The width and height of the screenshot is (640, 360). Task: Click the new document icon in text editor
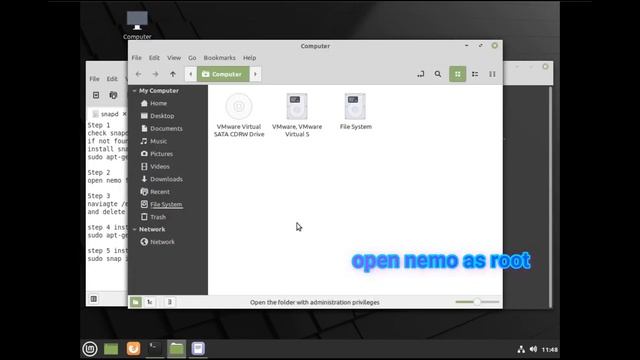pos(96,95)
